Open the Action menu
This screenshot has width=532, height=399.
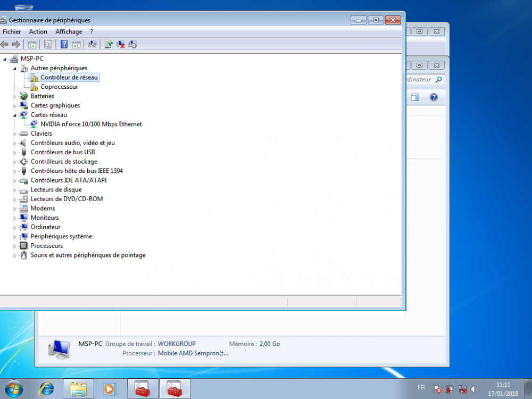click(38, 31)
